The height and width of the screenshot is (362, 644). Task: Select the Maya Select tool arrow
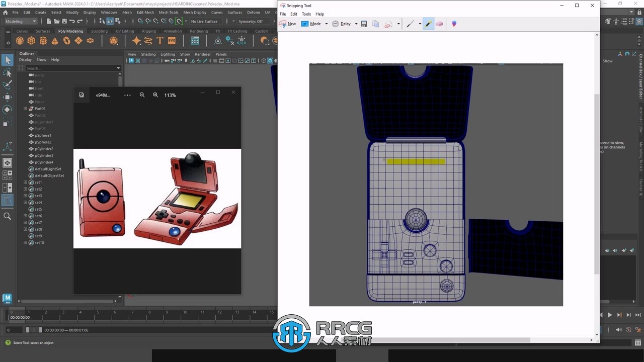coord(8,60)
